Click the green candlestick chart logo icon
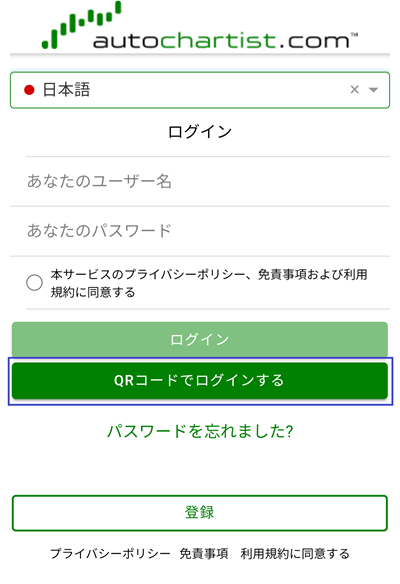The height and width of the screenshot is (584, 400). pyautogui.click(x=81, y=25)
